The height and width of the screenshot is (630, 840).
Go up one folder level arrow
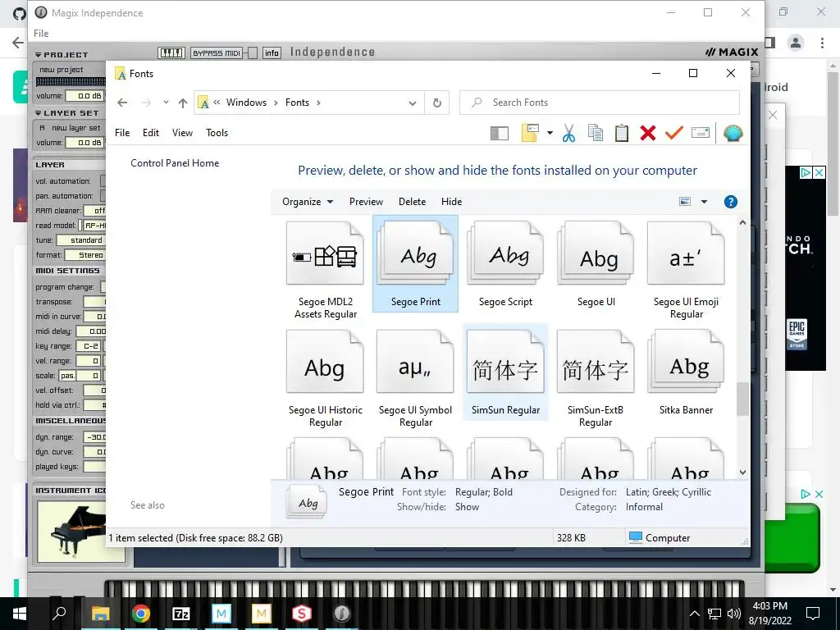[x=183, y=103]
